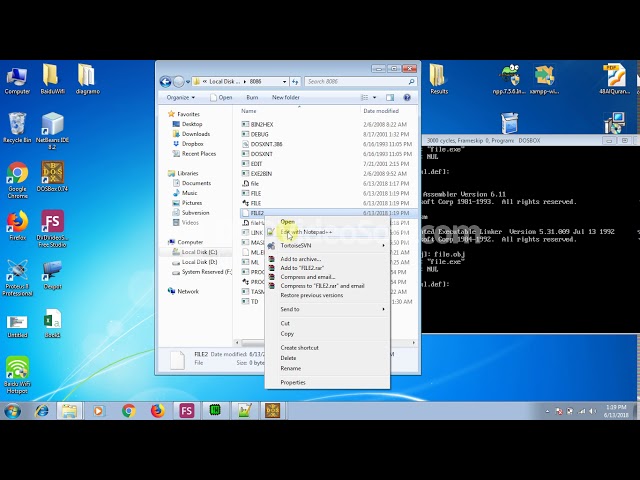The width and height of the screenshot is (640, 480).
Task: Select the DVDVideoSoft Free Studio shortcut
Action: pos(52,229)
